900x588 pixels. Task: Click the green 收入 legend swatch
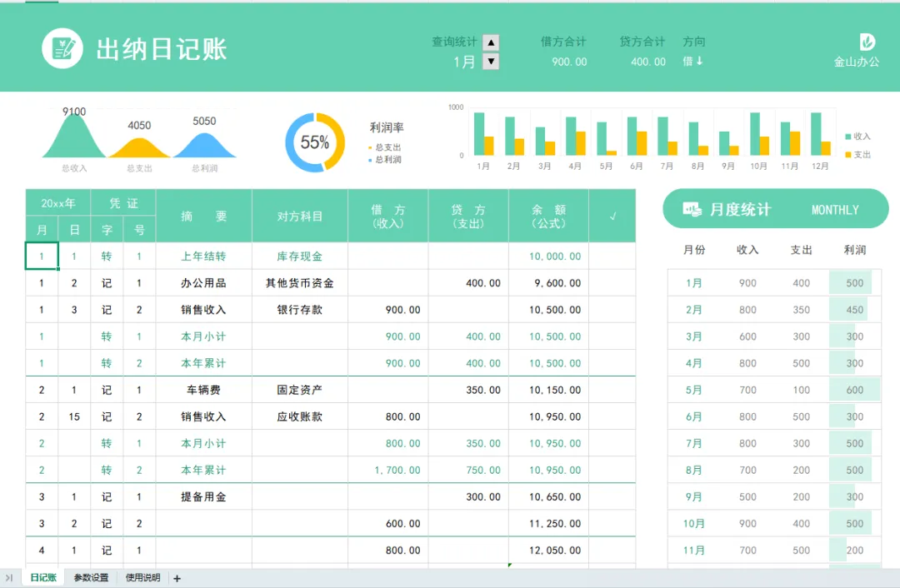coord(847,137)
